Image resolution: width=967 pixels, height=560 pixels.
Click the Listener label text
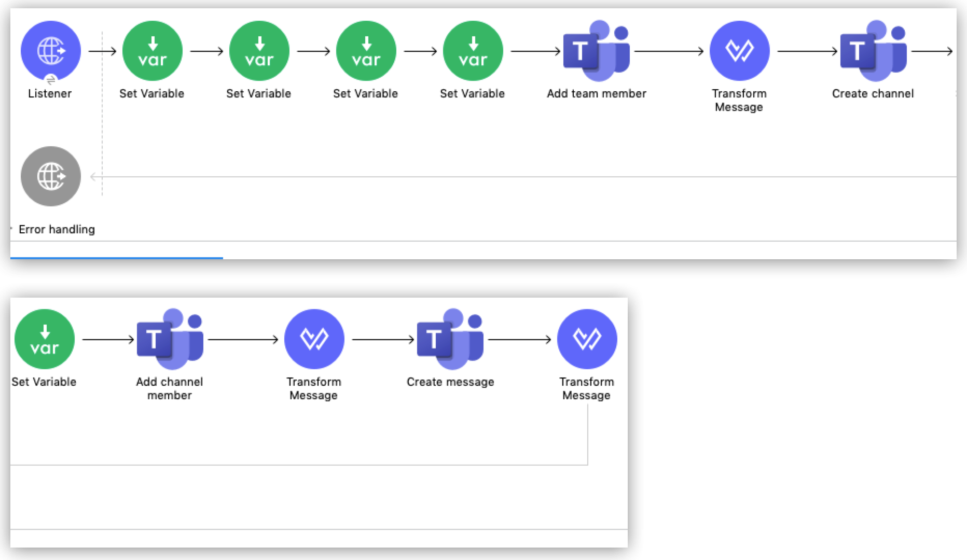(x=50, y=93)
